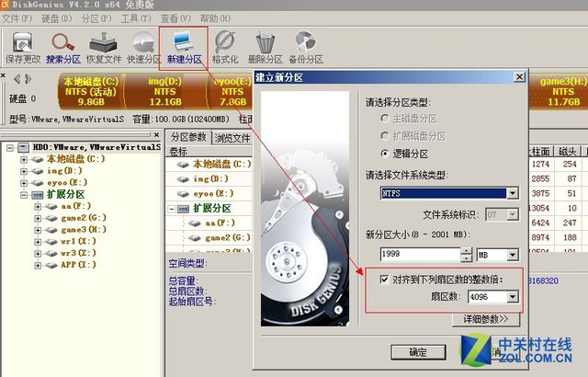Image resolution: width=588 pixels, height=377 pixels.
Task: Open the 扇区数 4096 dropdown
Action: (x=513, y=297)
